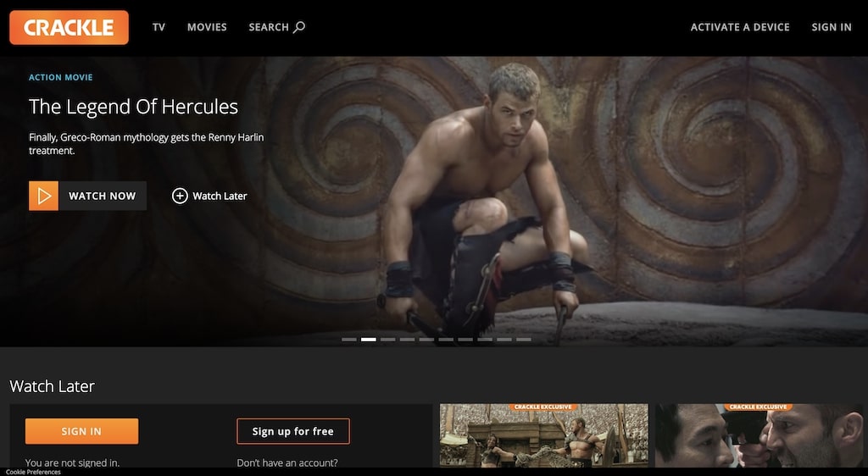Click Sign In in top navigation
This screenshot has height=476, width=868.
[x=832, y=27]
